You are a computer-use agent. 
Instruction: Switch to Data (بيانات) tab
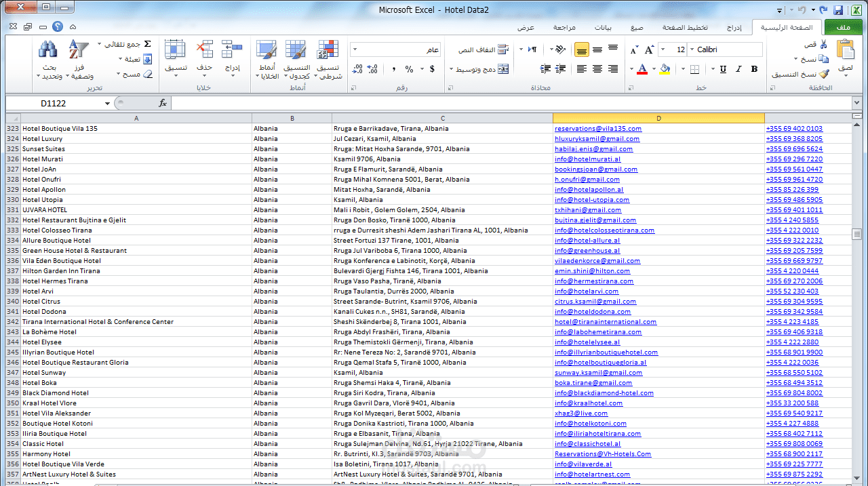[603, 28]
